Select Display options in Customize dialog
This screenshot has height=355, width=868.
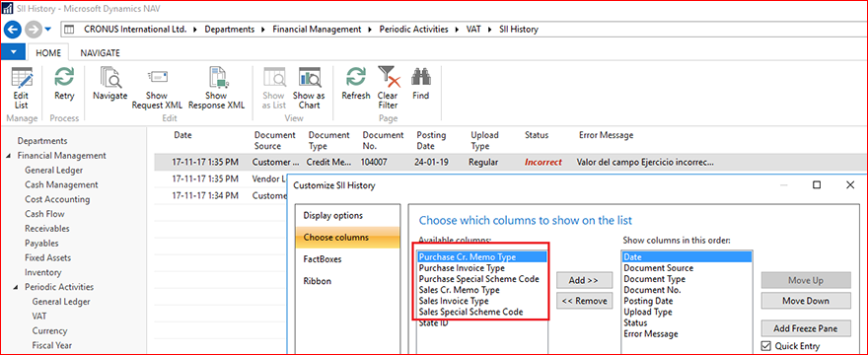coord(347,215)
